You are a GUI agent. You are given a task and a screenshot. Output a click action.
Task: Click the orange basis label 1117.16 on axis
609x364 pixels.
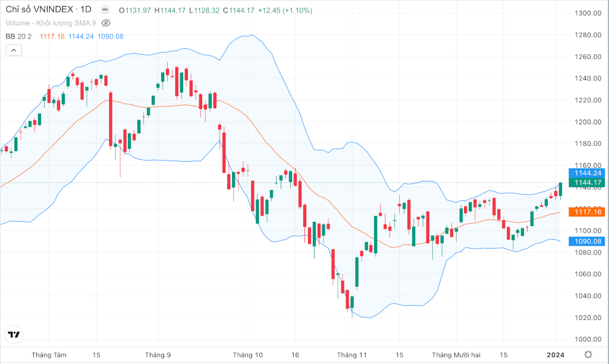click(x=586, y=212)
